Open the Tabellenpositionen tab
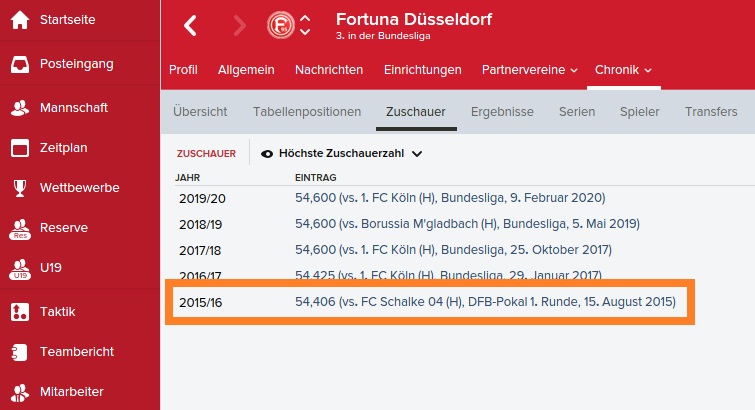The image size is (755, 410). coord(307,112)
